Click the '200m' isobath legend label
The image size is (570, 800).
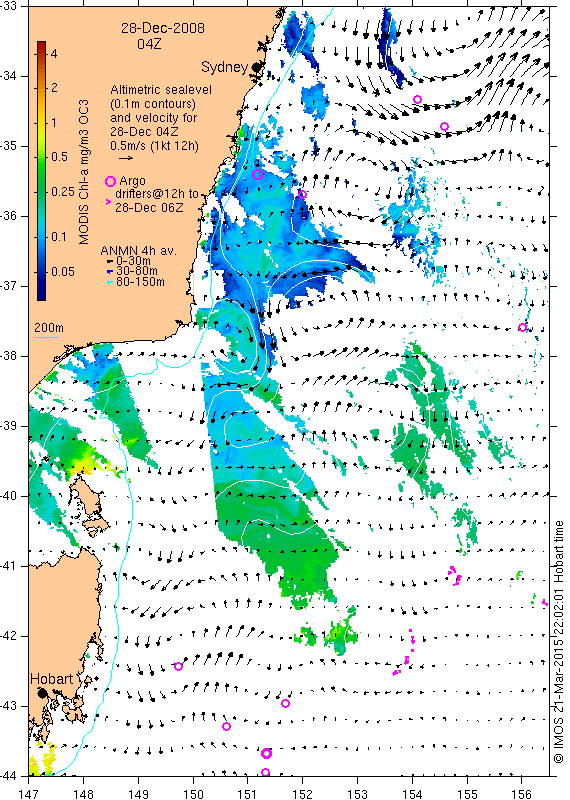click(x=49, y=327)
